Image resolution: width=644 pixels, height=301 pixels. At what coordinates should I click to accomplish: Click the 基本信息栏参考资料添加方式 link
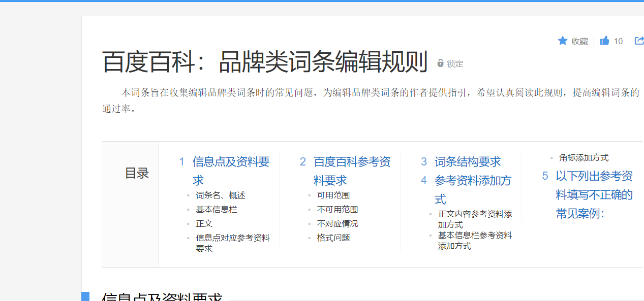[475, 240]
